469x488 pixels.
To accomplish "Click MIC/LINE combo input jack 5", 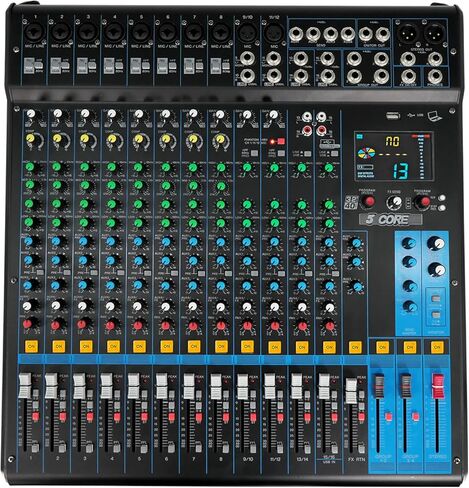I will coord(141,33).
